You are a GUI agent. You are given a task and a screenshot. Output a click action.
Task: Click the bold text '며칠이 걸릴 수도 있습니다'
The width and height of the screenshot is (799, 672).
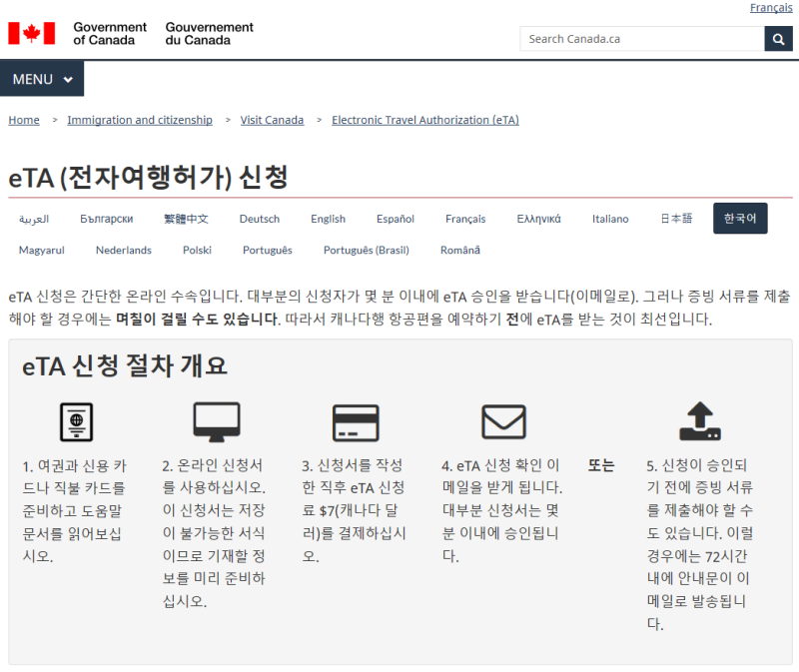tap(197, 320)
